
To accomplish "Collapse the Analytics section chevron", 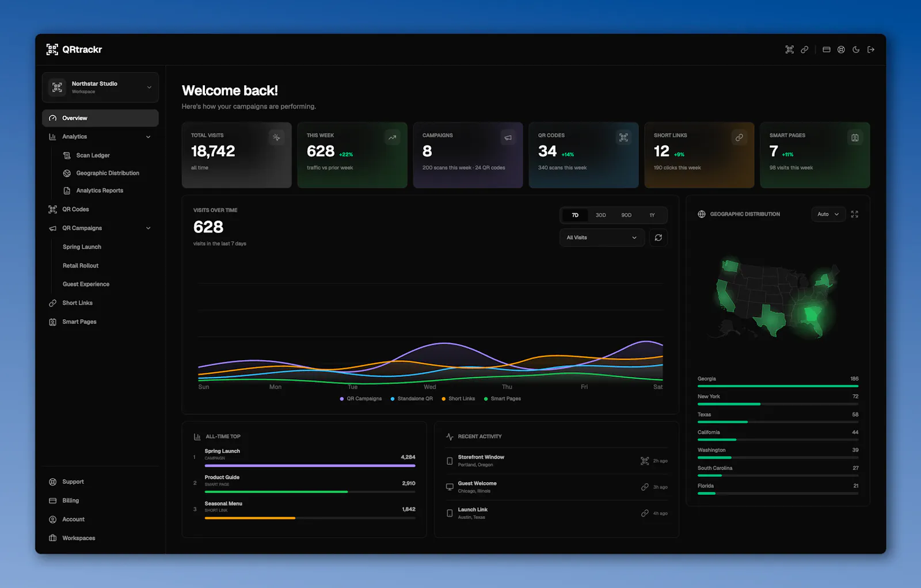I will [149, 137].
